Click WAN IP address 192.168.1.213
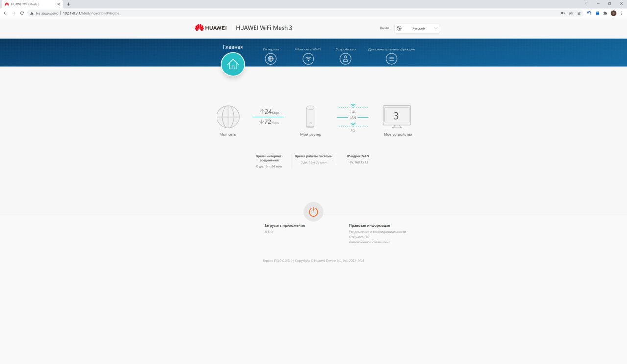627x364 pixels. point(358,162)
